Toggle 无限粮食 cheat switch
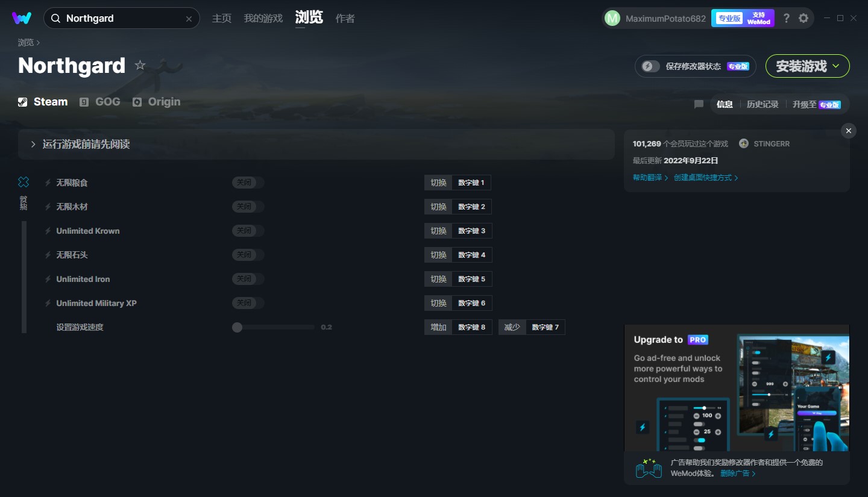868x497 pixels. [248, 183]
